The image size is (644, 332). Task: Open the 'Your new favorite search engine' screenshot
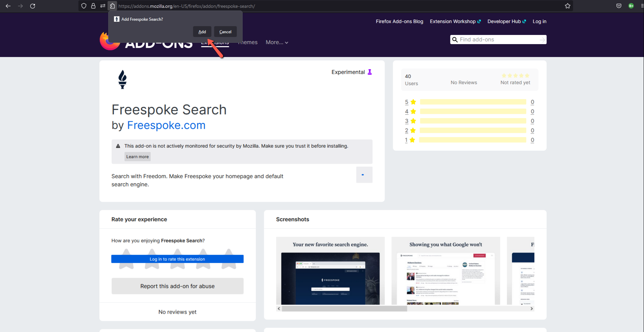tap(330, 271)
